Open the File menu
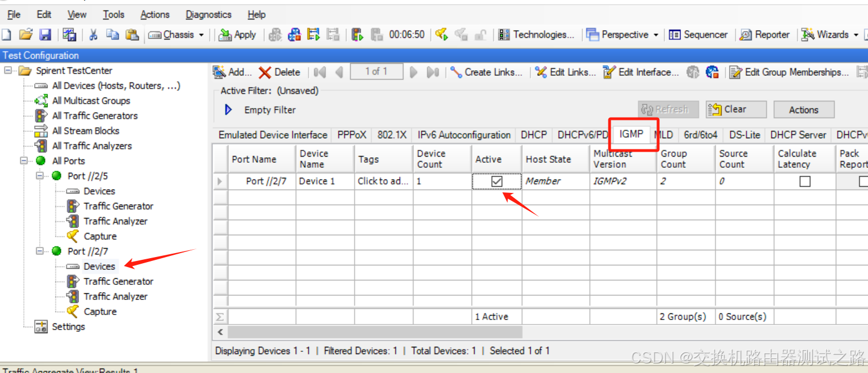 14,14
